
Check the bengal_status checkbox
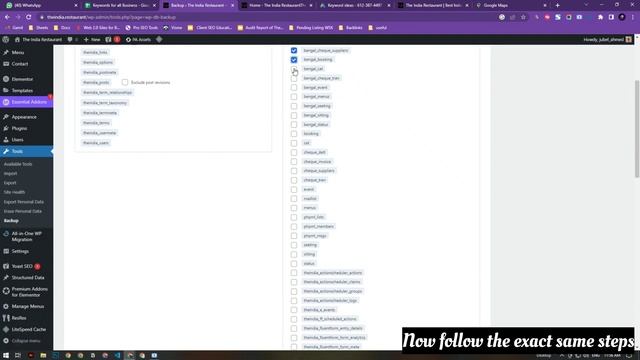(294, 124)
